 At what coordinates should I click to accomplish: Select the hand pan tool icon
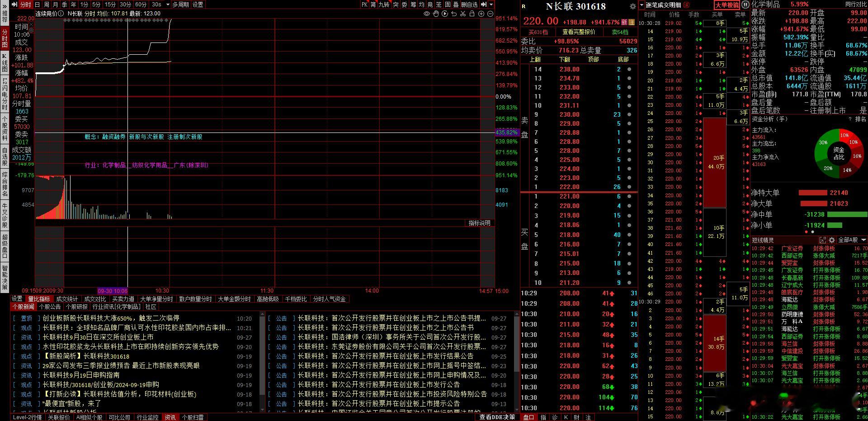pyautogui.click(x=436, y=14)
